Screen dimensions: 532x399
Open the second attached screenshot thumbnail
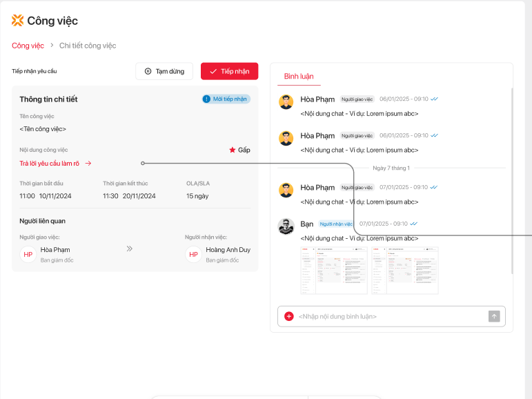[404, 270]
